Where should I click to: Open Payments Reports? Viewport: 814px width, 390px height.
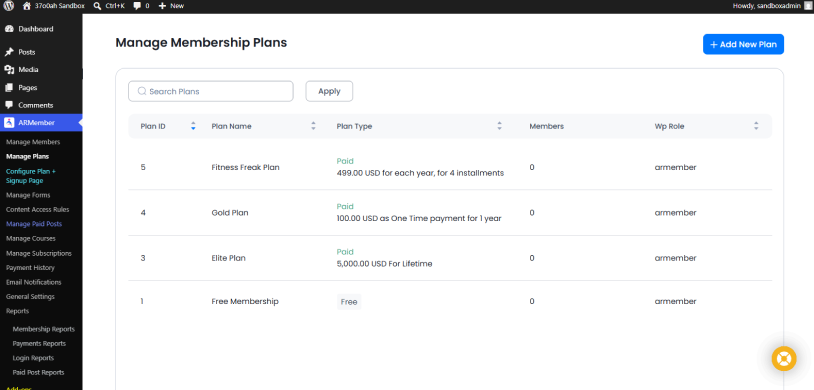(39, 344)
